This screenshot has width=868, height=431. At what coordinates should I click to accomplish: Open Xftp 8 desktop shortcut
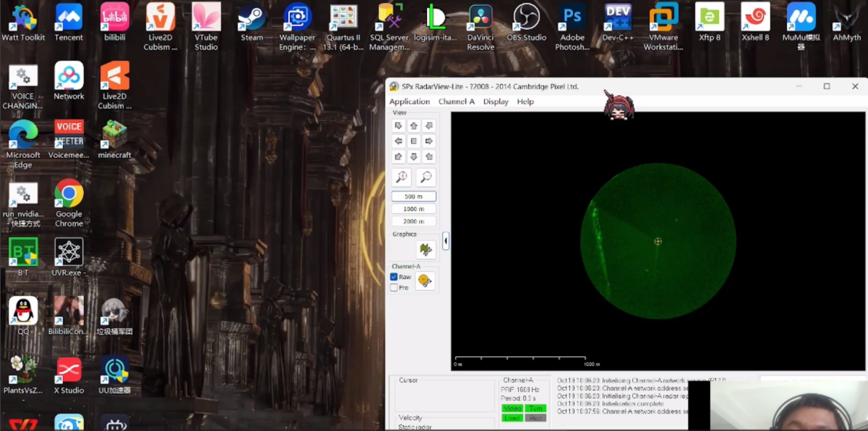710,22
